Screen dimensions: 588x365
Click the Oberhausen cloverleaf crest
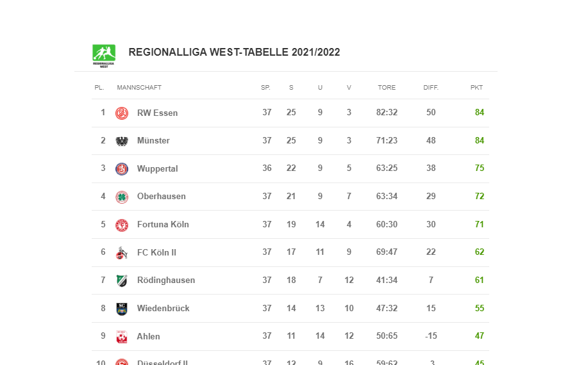pyautogui.click(x=122, y=197)
